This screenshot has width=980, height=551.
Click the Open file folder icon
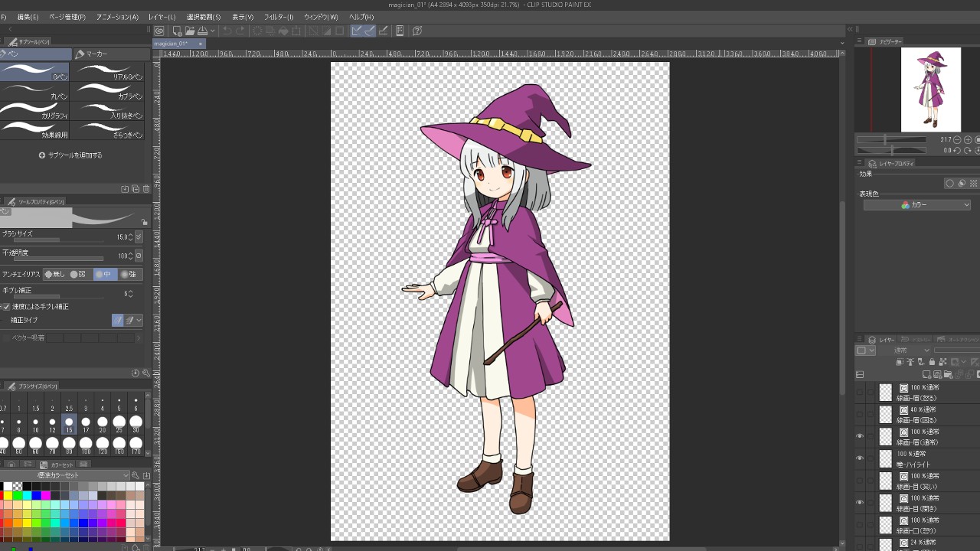189,31
